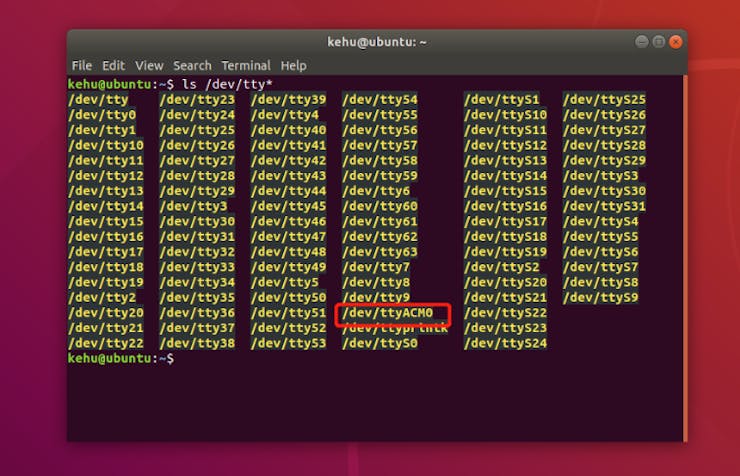Open the Help menu
The image size is (740, 476).
tap(294, 66)
